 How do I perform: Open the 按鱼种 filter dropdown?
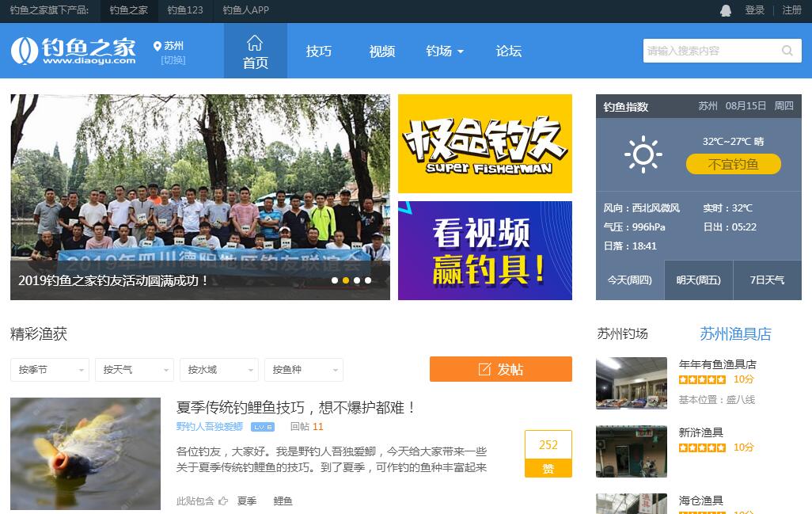303,370
